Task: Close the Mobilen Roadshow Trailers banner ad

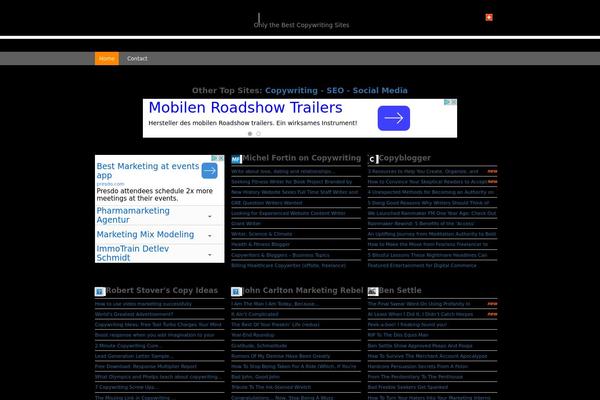Action: point(453,102)
